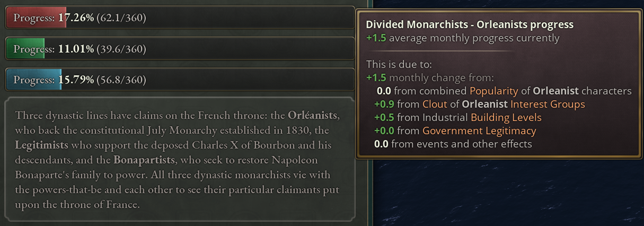
Task: Click the Building Levels link
Action: click(504, 117)
